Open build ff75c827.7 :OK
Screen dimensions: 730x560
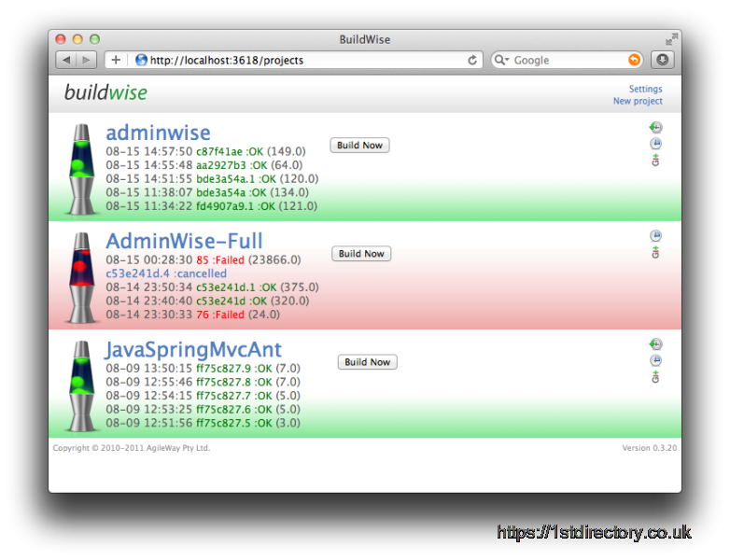click(234, 396)
